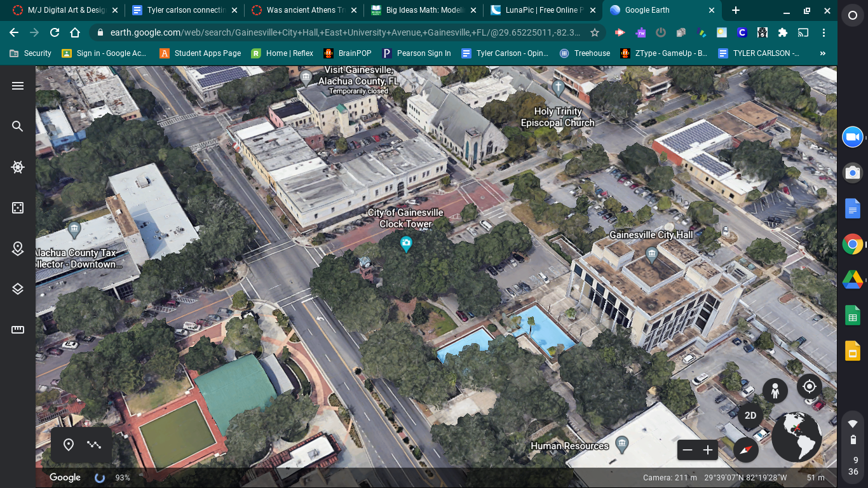Expand the bookmarks overflow chevron
Image resolution: width=868 pixels, height=488 pixels.
tap(824, 53)
